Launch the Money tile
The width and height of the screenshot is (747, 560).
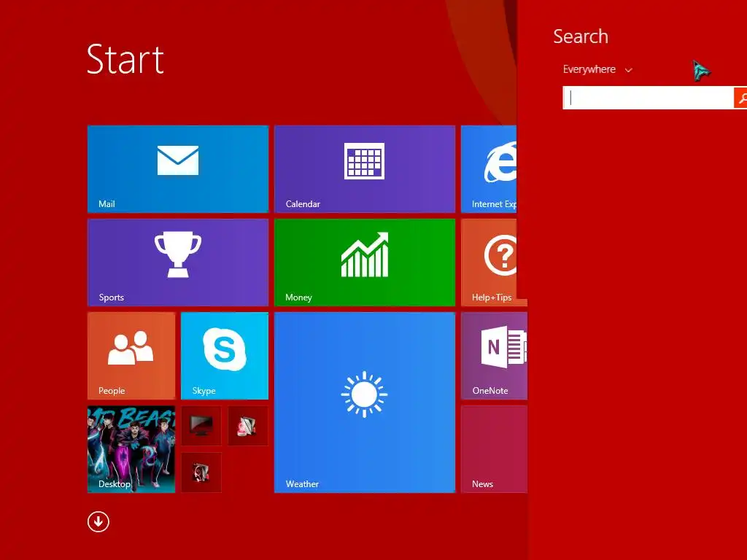(x=365, y=262)
